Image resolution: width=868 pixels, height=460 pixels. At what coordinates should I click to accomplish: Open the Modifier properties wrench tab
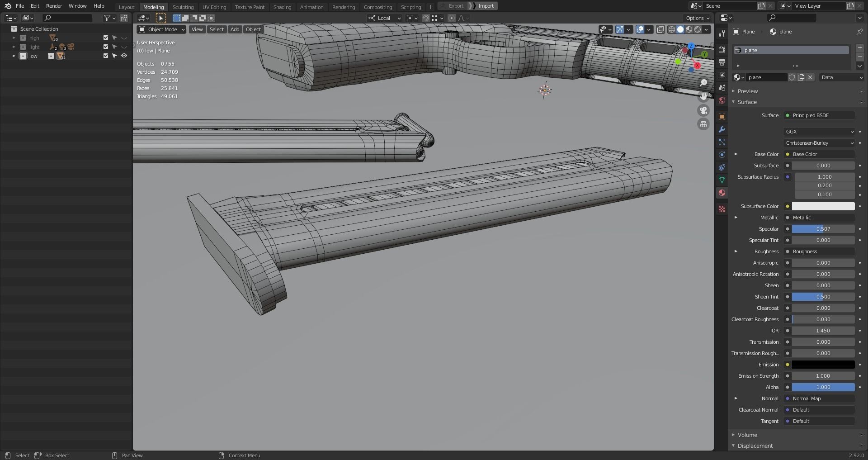[722, 129]
